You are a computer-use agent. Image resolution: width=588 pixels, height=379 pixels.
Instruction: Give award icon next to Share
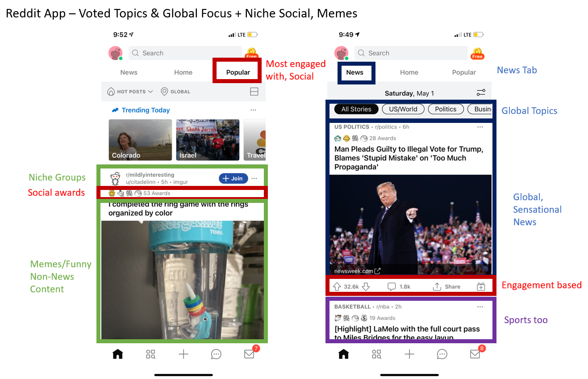481,286
